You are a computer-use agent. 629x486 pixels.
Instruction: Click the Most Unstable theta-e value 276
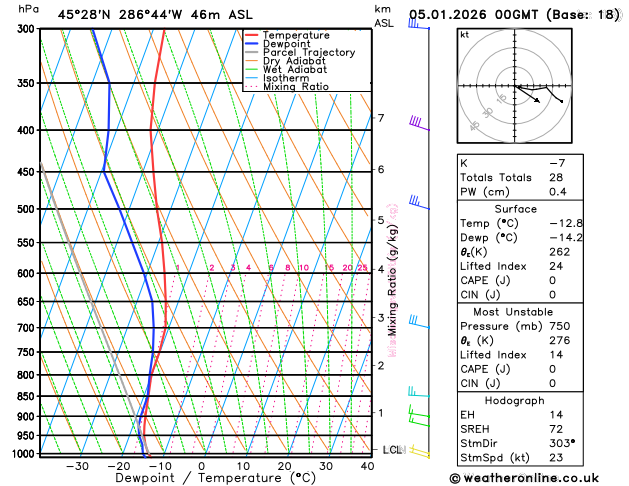pos(560,340)
